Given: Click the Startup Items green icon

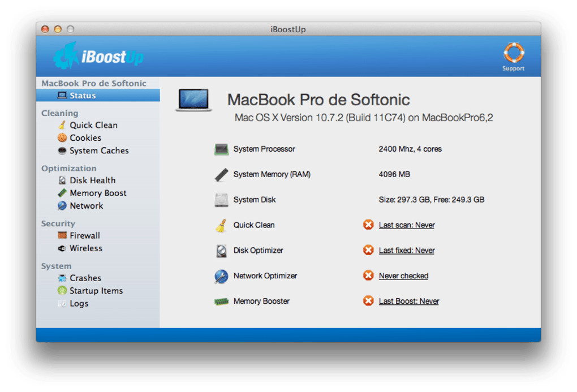Looking at the screenshot, I should tap(62, 290).
